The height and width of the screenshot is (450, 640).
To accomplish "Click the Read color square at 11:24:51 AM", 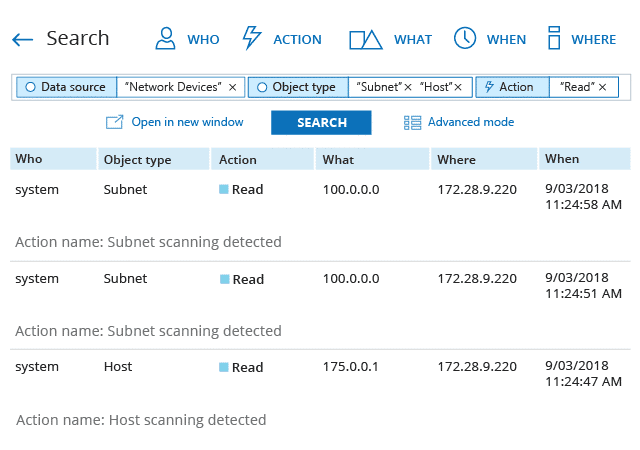I will (x=224, y=279).
